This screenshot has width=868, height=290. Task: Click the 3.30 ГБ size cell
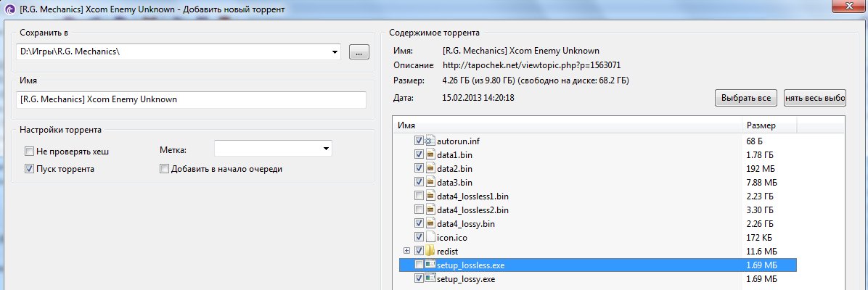pyautogui.click(x=759, y=210)
